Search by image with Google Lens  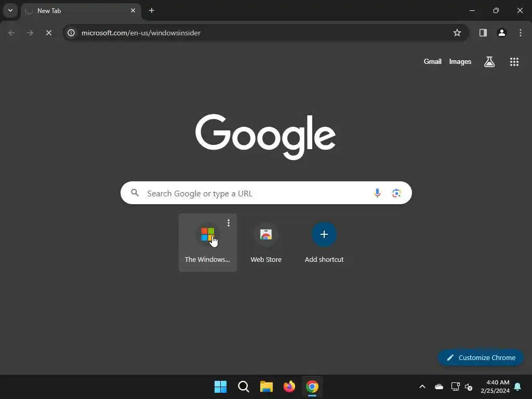pos(396,193)
